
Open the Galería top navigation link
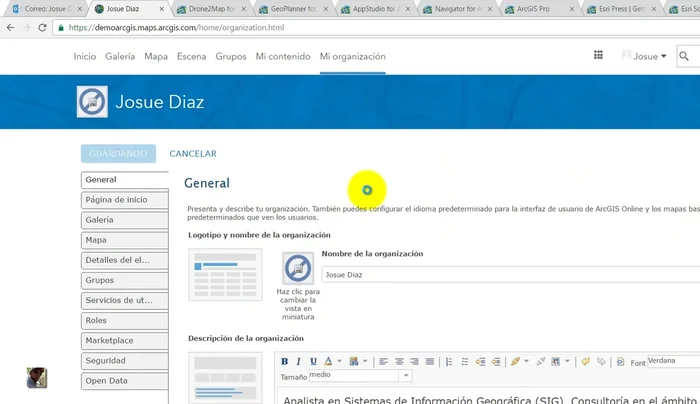click(120, 56)
